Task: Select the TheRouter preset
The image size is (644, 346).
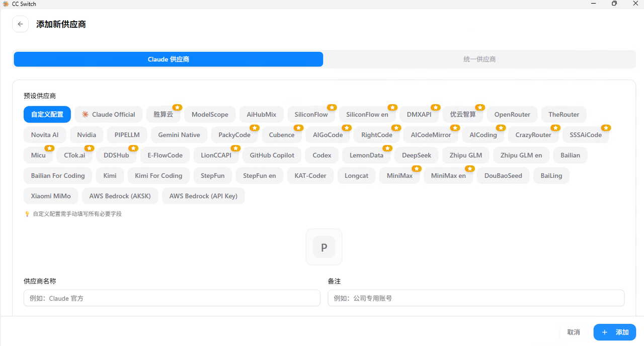Action: click(564, 114)
